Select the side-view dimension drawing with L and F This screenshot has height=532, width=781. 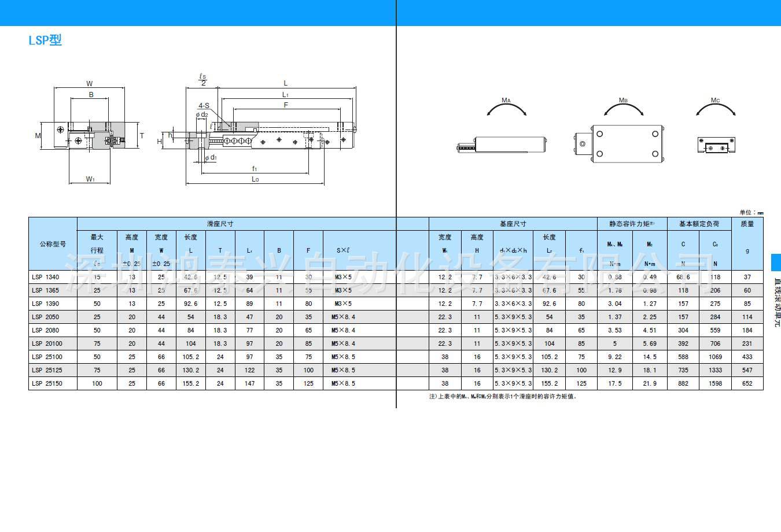[x=257, y=130]
